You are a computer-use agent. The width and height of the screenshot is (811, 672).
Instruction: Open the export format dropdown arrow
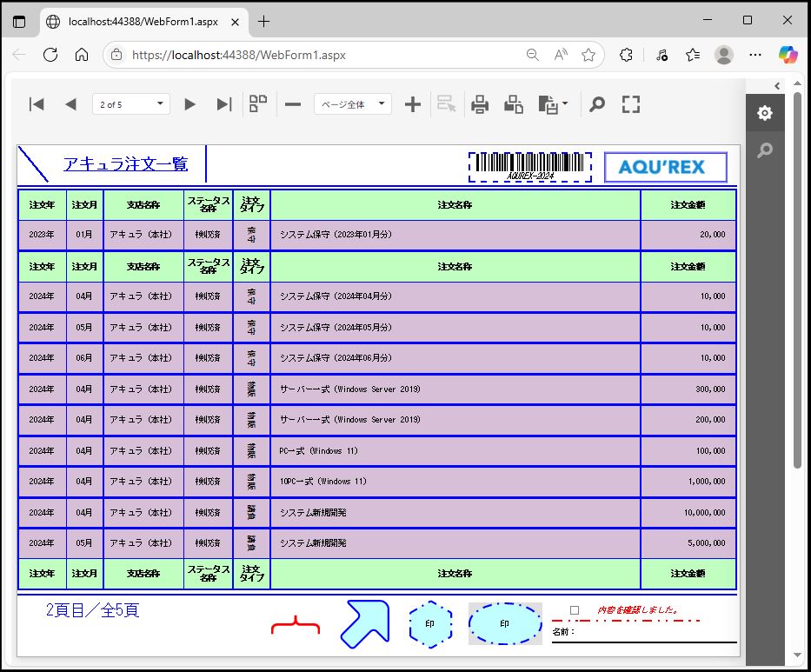point(565,104)
